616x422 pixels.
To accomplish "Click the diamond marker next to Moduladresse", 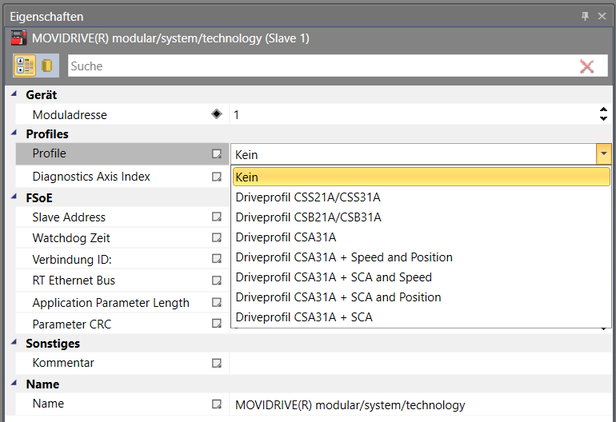I will 216,114.
